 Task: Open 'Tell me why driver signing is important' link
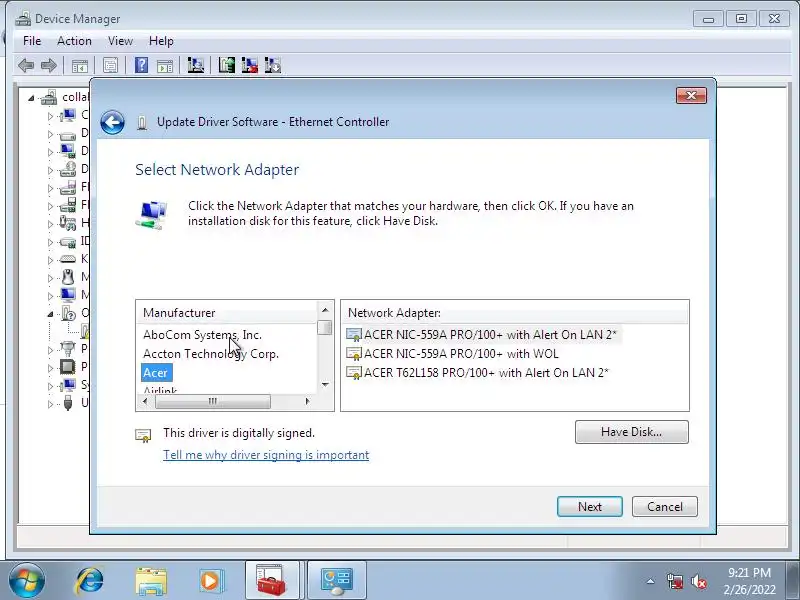tap(266, 455)
